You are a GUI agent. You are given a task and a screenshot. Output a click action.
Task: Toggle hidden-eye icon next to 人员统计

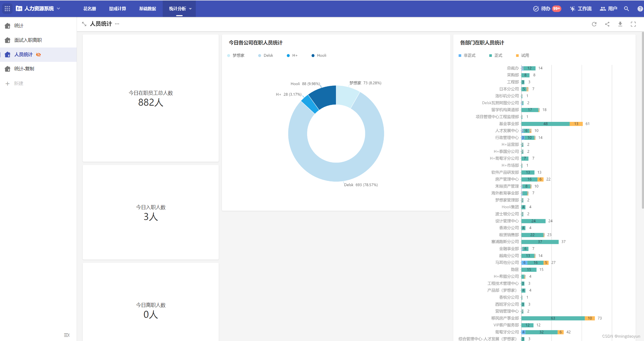pos(38,55)
